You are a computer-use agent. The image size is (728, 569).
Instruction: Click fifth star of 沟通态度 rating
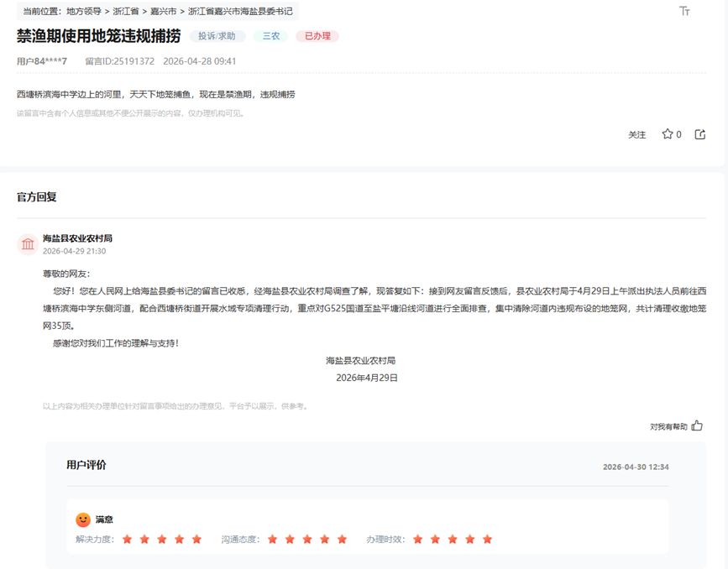(343, 539)
